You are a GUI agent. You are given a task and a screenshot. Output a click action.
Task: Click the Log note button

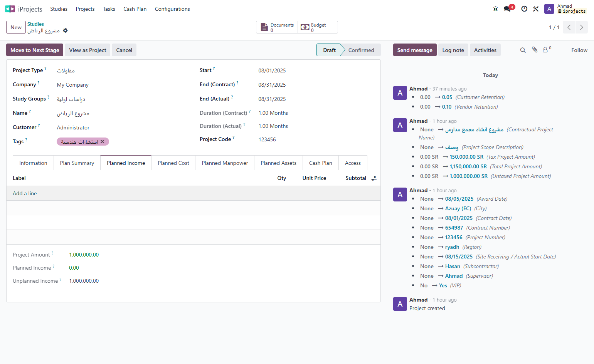pyautogui.click(x=453, y=50)
